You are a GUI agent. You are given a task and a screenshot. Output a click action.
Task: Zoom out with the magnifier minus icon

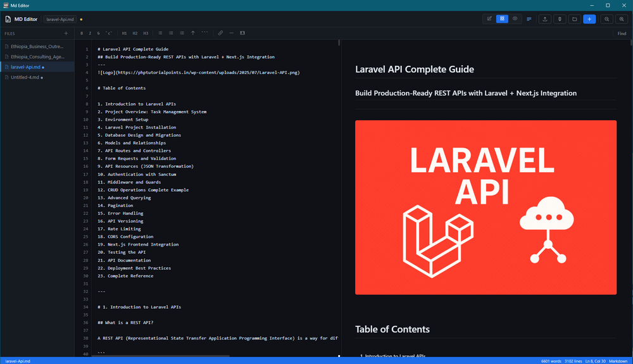(607, 19)
